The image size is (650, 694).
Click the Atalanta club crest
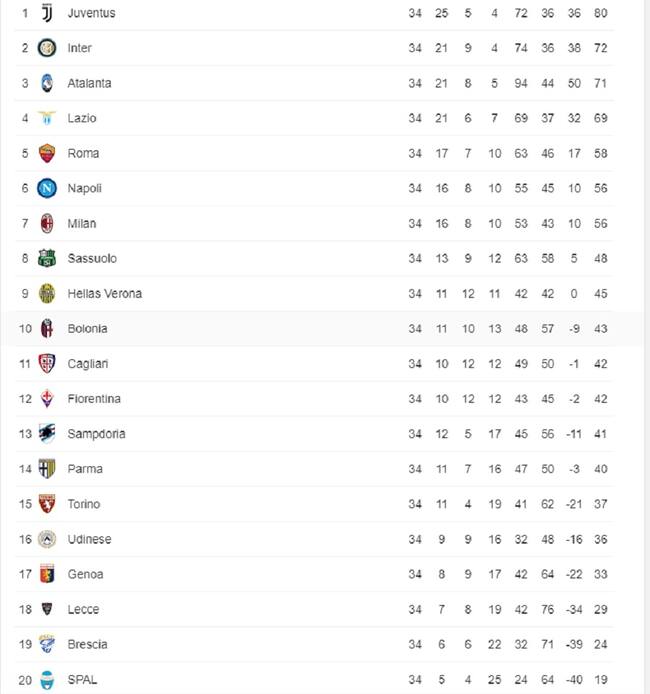pyautogui.click(x=46, y=83)
